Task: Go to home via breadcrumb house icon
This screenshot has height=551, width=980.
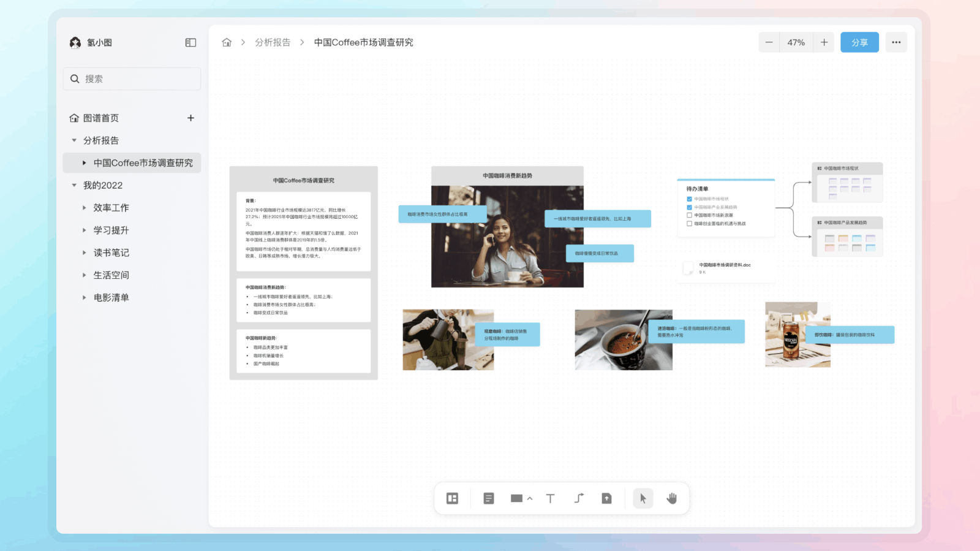Action: [227, 42]
